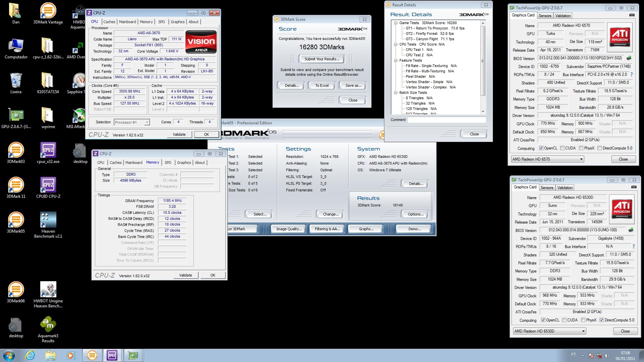Viewport: 644px width, 362px height.
Task: Click BIOS save icon in HD 6530D GPU-Z
Action: point(631,230)
